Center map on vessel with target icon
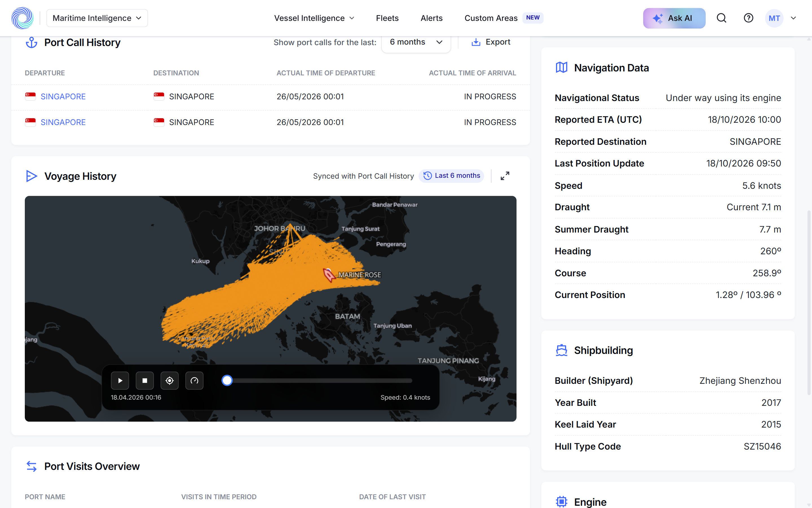This screenshot has height=508, width=812. tap(170, 380)
